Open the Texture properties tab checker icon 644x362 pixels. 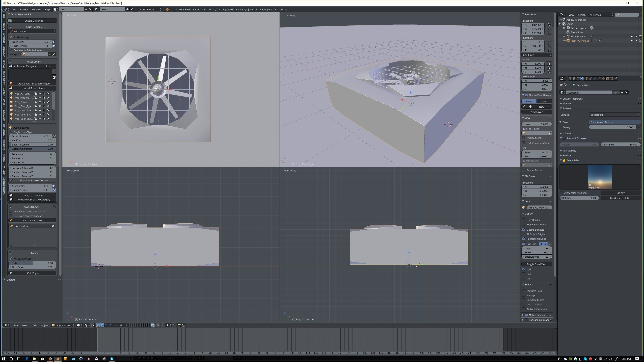[607, 78]
